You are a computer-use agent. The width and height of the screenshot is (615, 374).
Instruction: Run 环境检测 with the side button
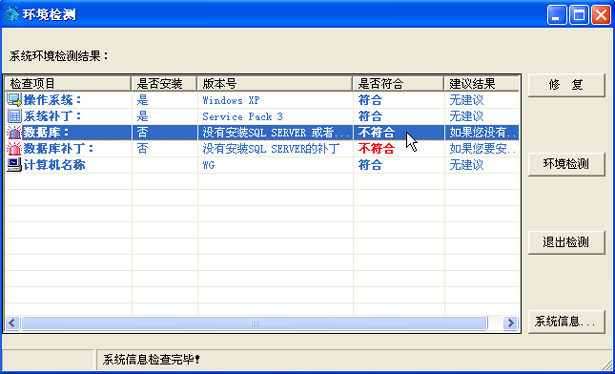pyautogui.click(x=566, y=164)
